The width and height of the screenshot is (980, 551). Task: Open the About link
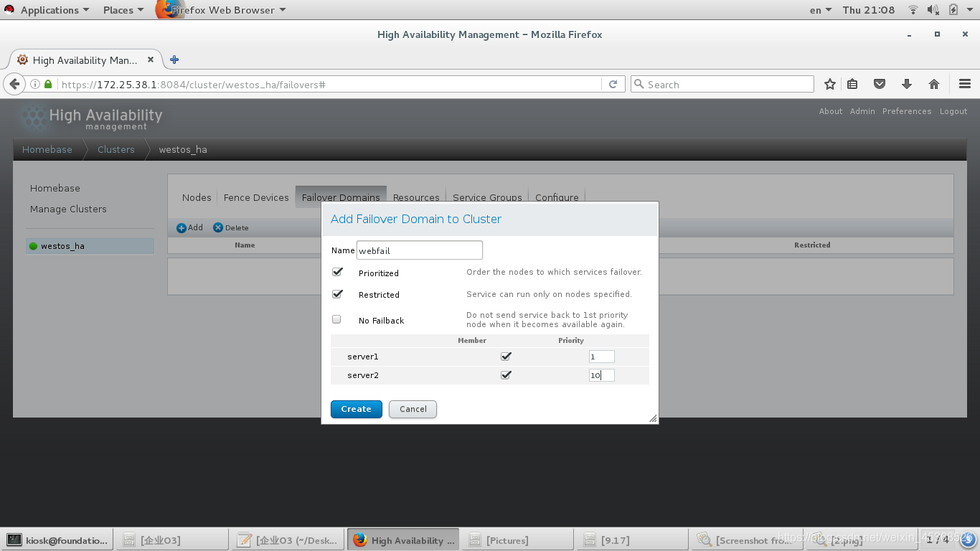[831, 111]
